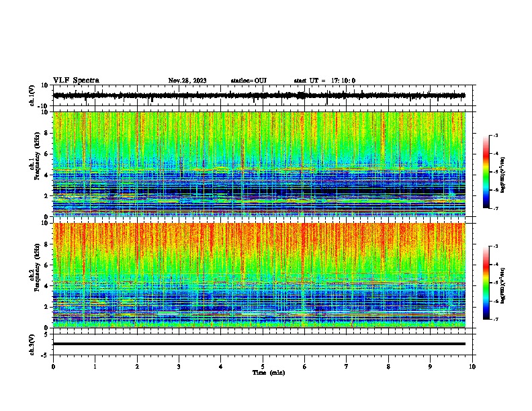The height and width of the screenshot is (411, 532).
Task: Click time tick label 3 on x-axis
Action: coord(179,367)
